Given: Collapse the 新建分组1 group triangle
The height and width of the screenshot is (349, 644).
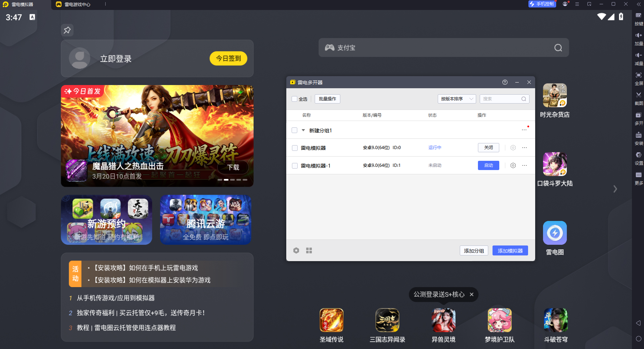Looking at the screenshot, I should point(303,130).
